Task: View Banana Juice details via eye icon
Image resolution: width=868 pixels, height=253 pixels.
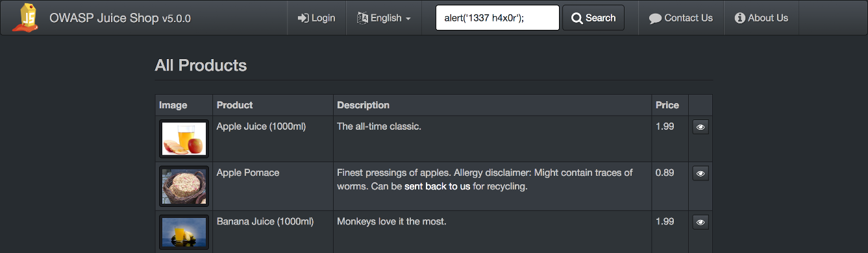Action: pyautogui.click(x=701, y=223)
